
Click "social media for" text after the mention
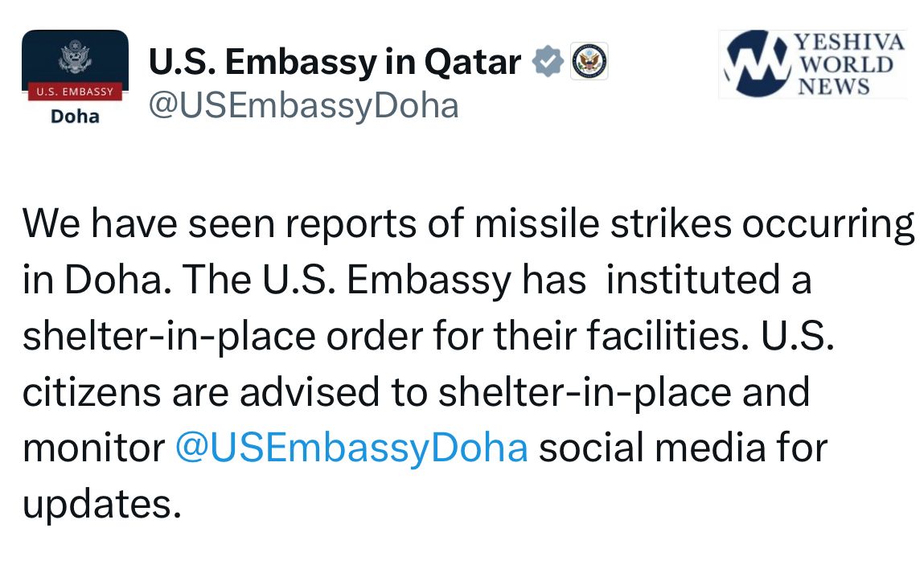pos(682,448)
